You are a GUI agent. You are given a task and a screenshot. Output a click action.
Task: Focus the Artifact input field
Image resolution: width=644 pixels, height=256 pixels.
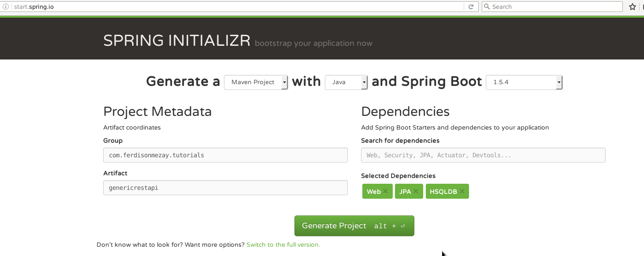point(225,188)
